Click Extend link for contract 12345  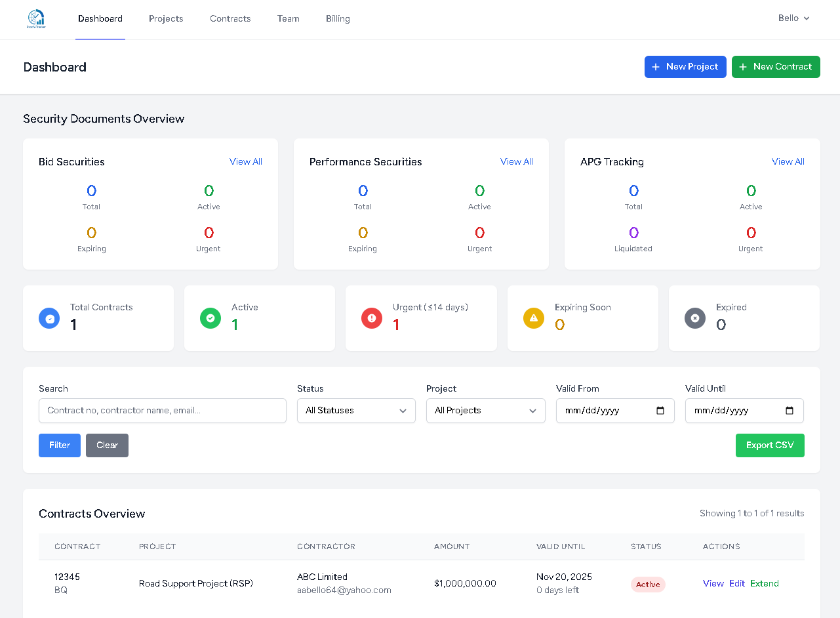pos(765,584)
